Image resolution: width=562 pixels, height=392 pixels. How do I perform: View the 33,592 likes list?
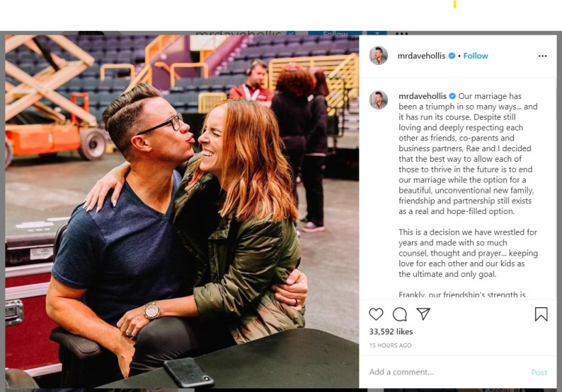(x=391, y=332)
